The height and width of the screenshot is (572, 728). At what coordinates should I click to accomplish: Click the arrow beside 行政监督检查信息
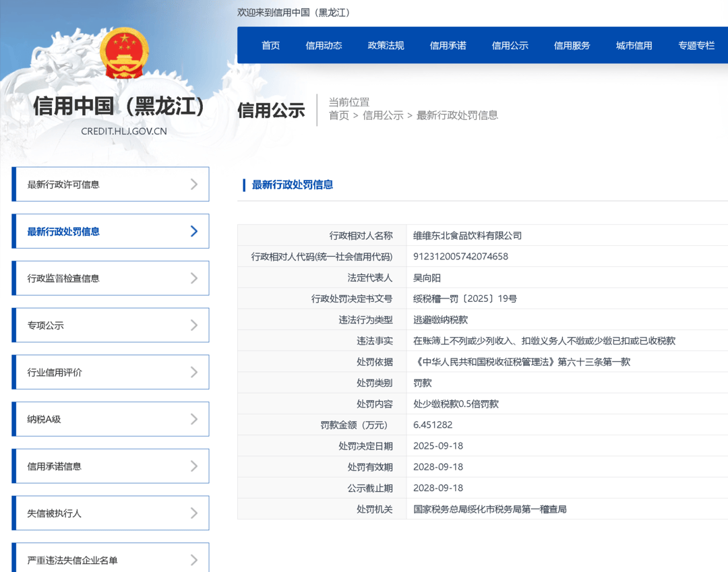pos(194,278)
